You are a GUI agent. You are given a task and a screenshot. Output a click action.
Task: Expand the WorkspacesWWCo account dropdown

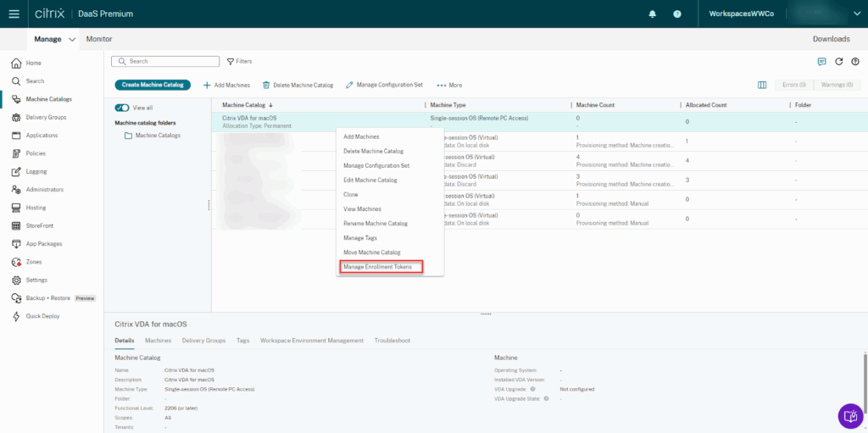point(857,14)
